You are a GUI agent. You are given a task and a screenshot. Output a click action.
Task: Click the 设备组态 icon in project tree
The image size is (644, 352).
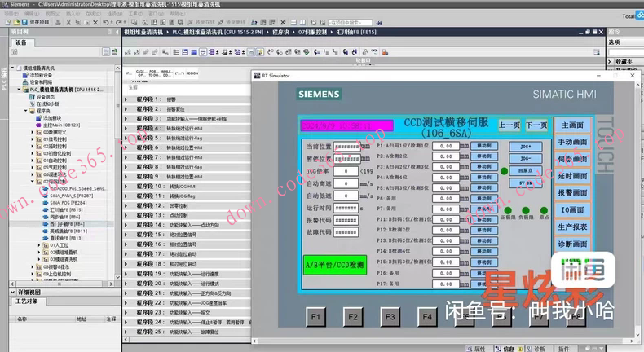pyautogui.click(x=32, y=96)
